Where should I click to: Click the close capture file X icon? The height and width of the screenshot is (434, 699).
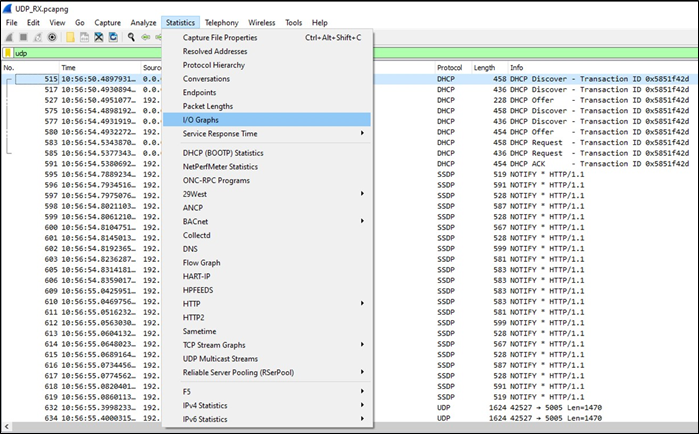tap(99, 37)
